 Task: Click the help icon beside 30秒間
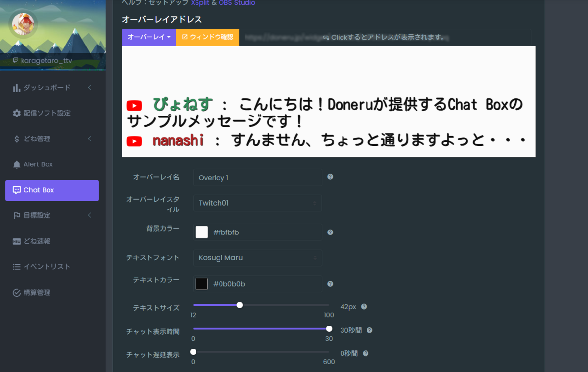tap(369, 330)
